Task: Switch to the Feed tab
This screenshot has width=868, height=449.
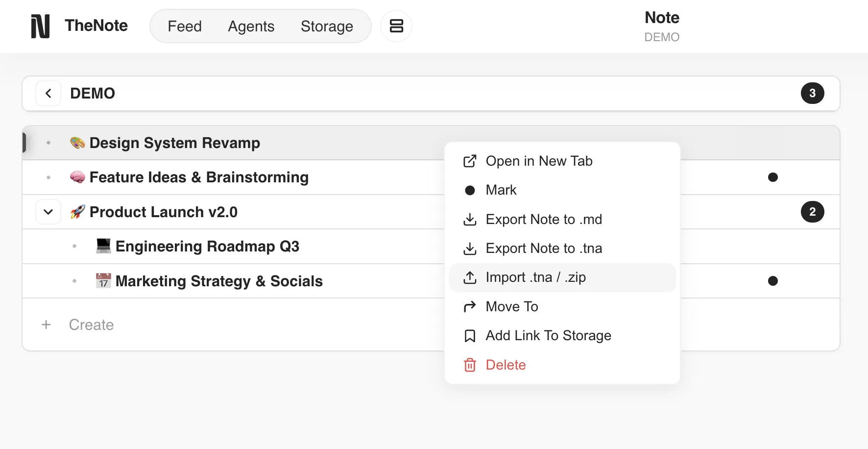Action: 185,26
